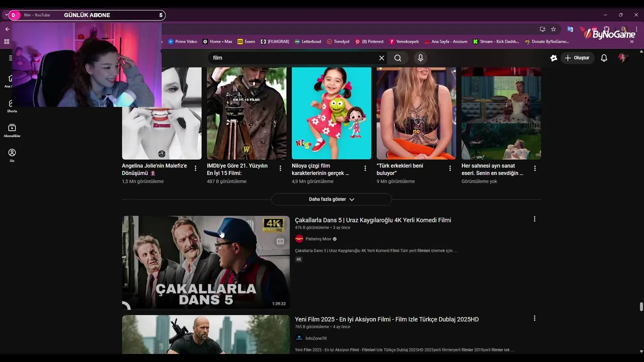Image resolution: width=644 pixels, height=362 pixels.
Task: Open the İnfoZoneTR channel name
Action: [x=316, y=338]
